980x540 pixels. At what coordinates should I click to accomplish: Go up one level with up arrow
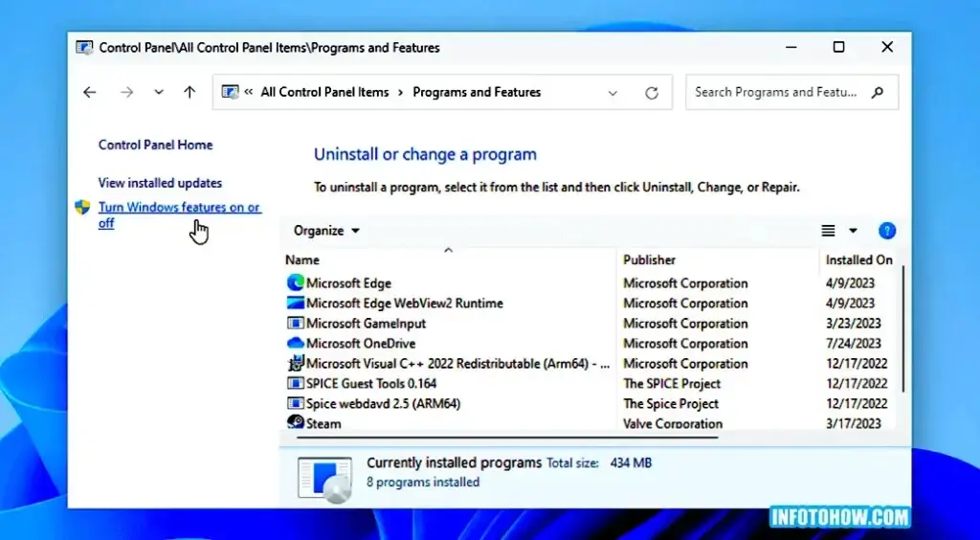tap(189, 93)
